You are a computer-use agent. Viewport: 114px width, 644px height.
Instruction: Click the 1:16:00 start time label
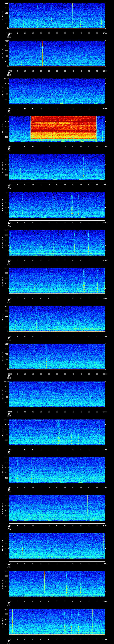point(9,33)
